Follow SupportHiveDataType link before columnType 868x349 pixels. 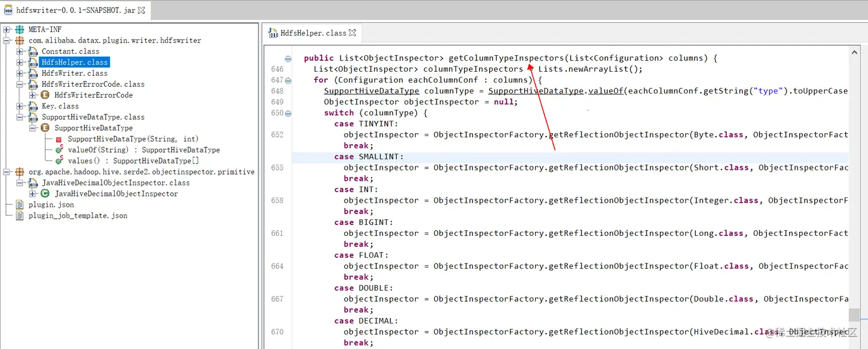(371, 91)
